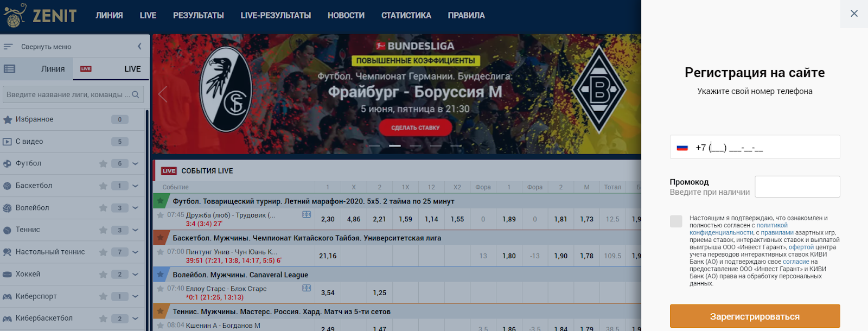Toggle favorite star for Теннис

(x=103, y=230)
